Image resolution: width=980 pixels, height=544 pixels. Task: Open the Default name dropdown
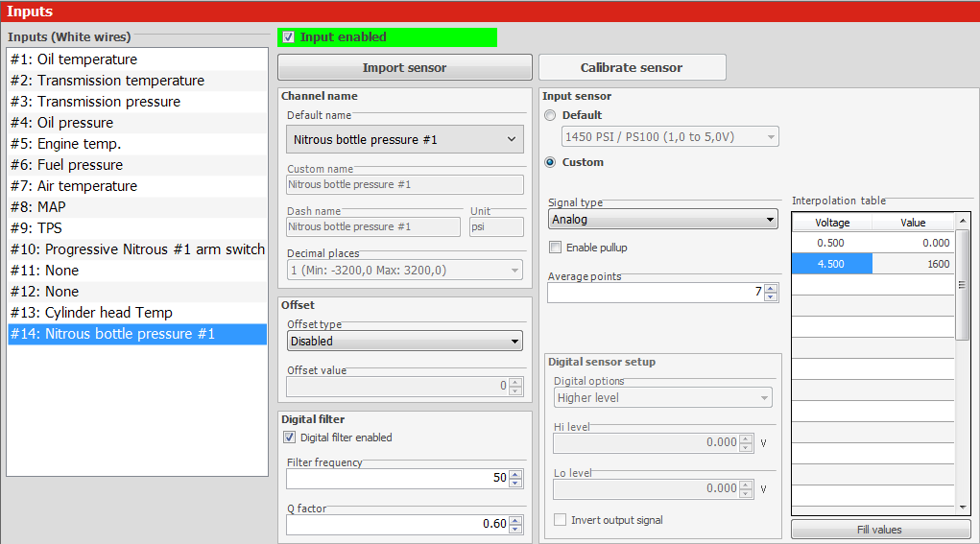(404, 139)
